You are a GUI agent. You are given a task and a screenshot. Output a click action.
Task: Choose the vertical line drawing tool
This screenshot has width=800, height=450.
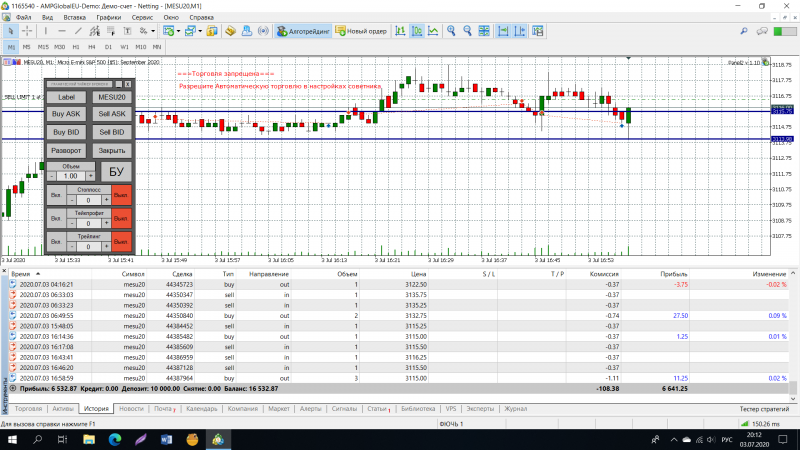(45, 31)
